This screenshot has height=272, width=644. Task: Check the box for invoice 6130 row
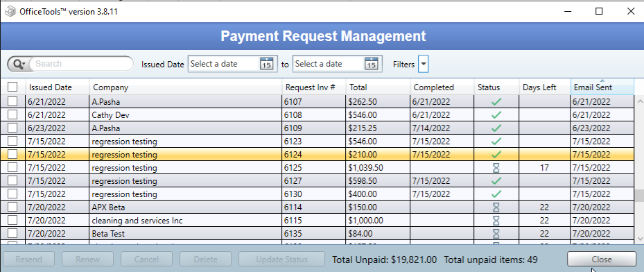point(12,194)
